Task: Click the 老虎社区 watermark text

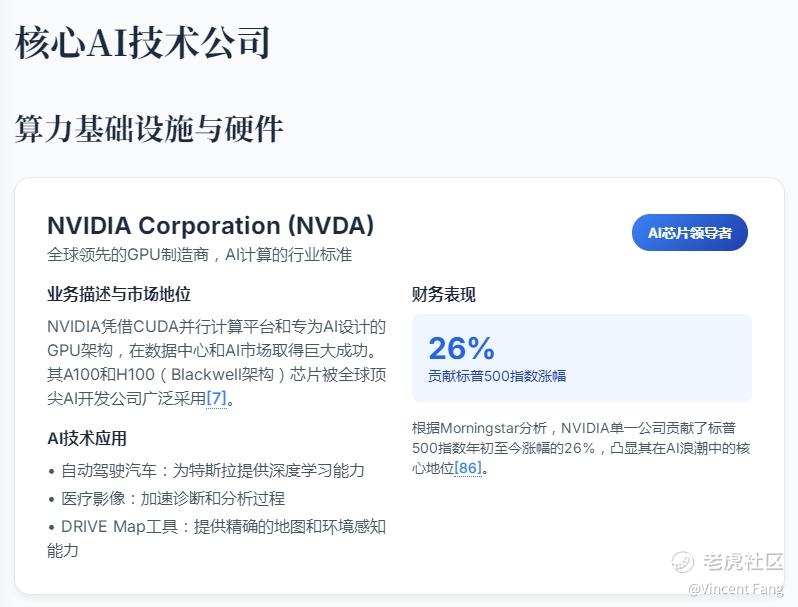Action: [743, 562]
